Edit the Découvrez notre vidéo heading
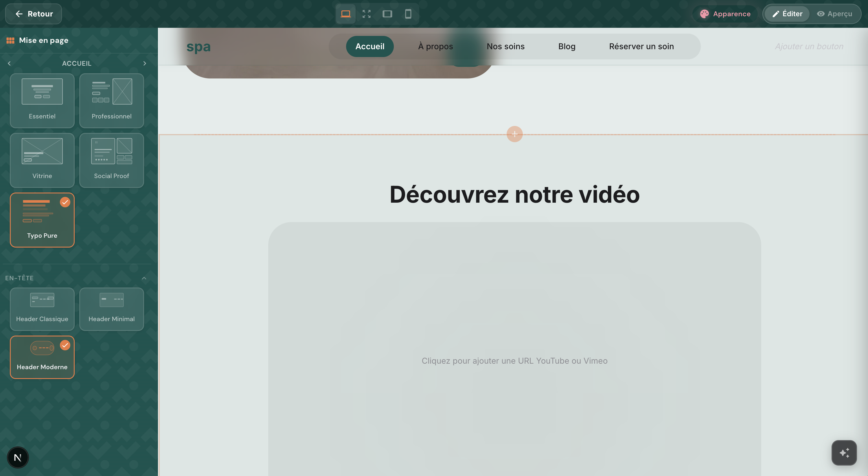The width and height of the screenshot is (868, 476). (514, 195)
